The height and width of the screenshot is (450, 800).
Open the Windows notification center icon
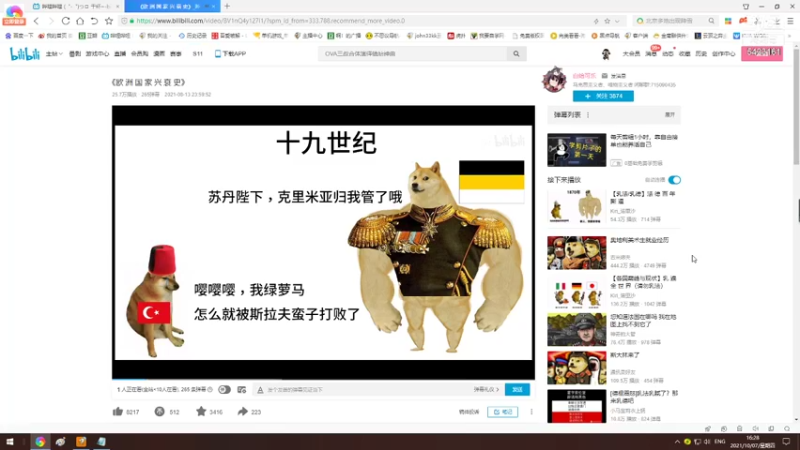(786, 441)
